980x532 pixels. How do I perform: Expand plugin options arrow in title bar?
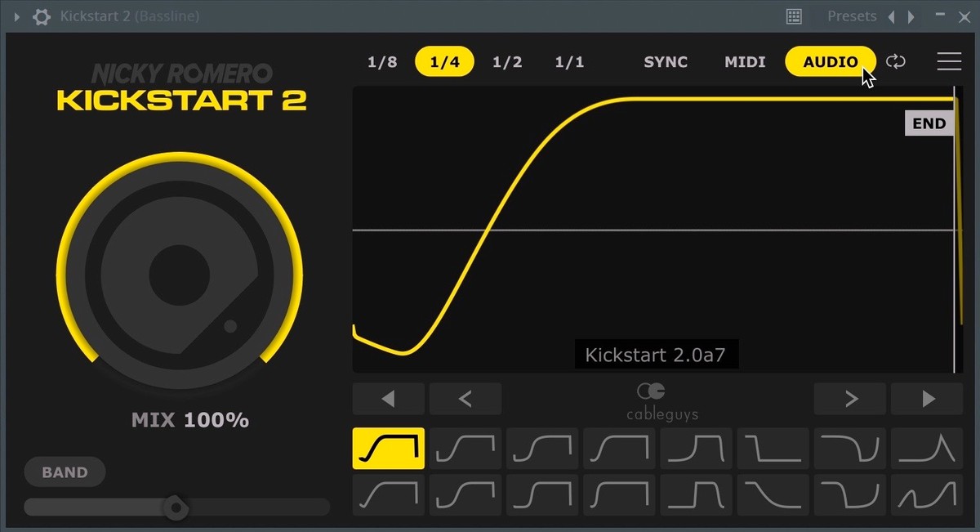pos(17,16)
